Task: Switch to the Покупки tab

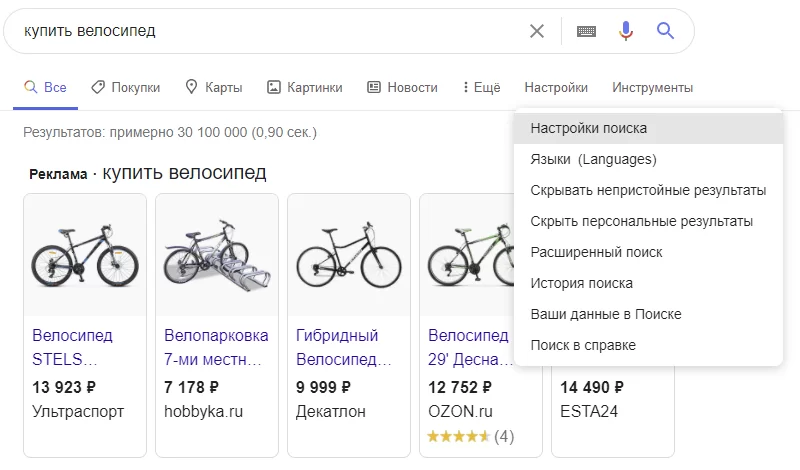Action: [x=125, y=88]
